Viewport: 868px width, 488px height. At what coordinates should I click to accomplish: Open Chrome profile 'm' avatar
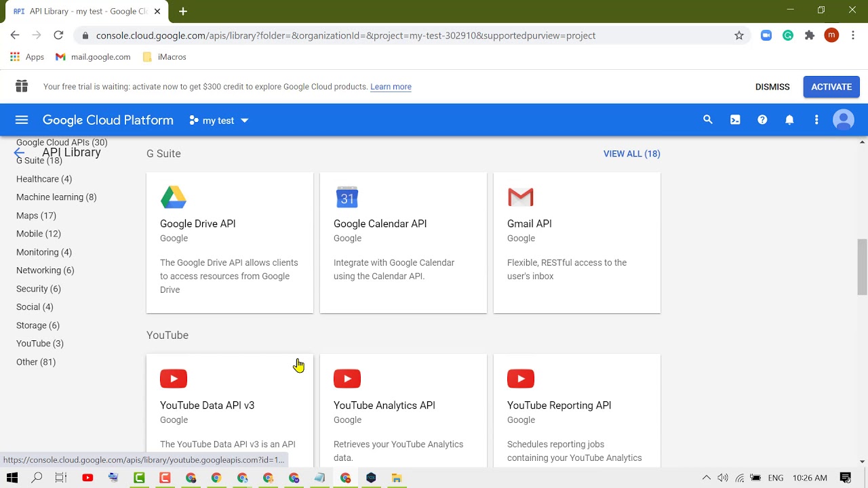[x=831, y=35]
